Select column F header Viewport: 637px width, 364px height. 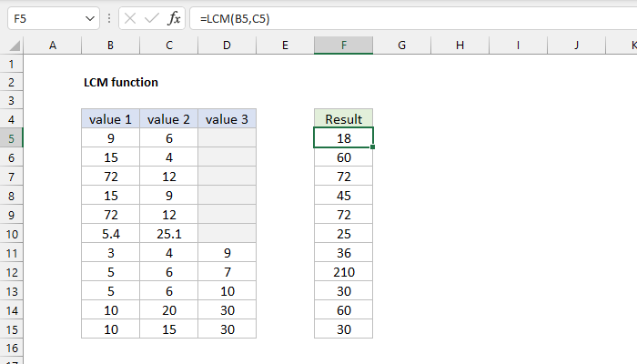coord(343,45)
